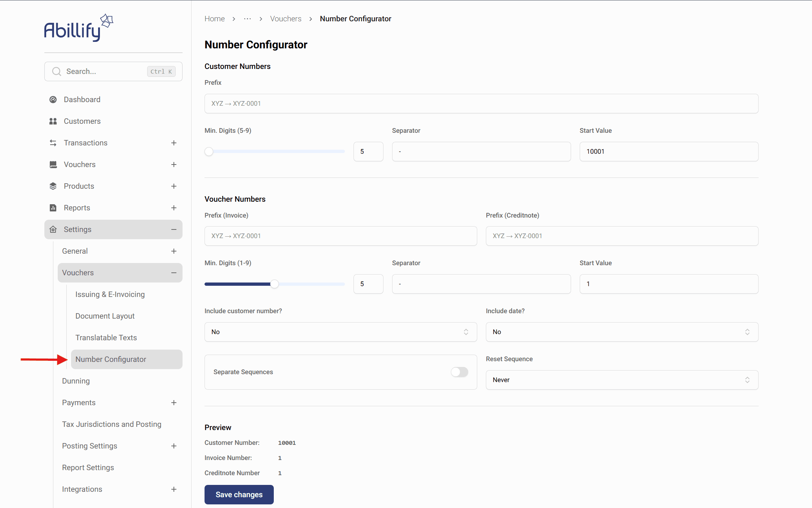The width and height of the screenshot is (812, 508).
Task: Open the Include customer number dropdown
Action: [341, 332]
